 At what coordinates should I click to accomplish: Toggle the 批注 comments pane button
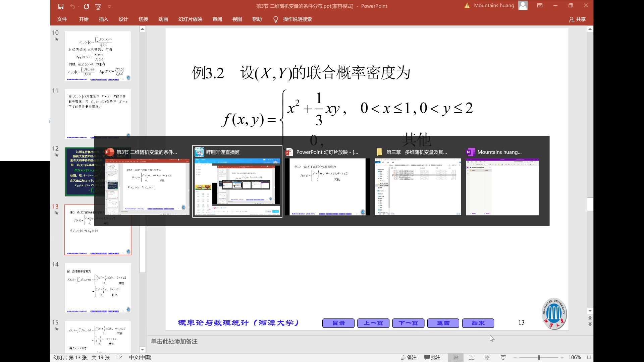(432, 357)
